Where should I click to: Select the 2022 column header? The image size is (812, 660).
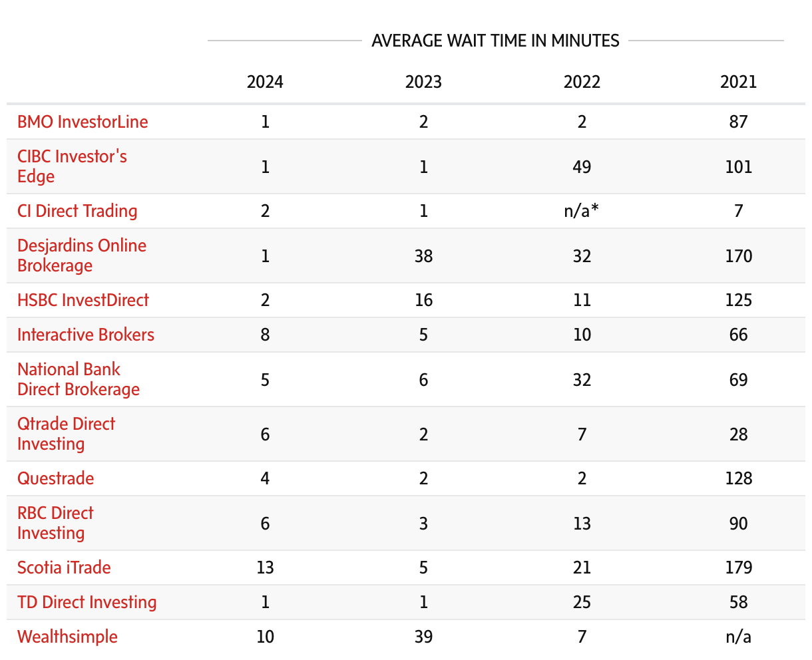[x=582, y=82]
